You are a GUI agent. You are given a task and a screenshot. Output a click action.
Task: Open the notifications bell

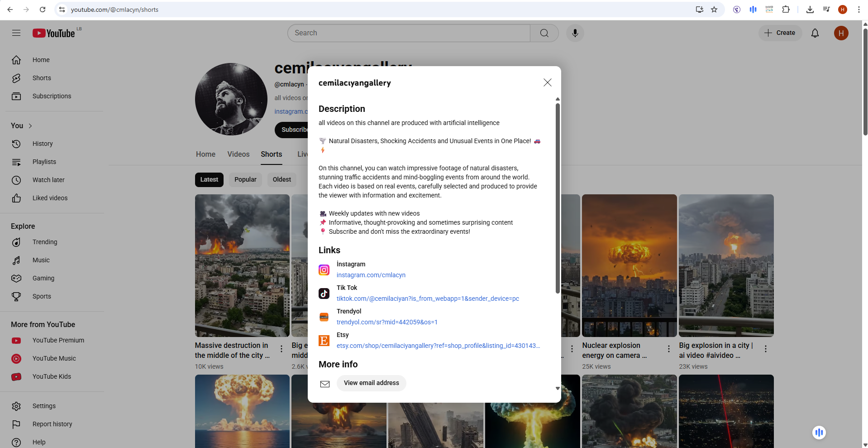(x=815, y=33)
